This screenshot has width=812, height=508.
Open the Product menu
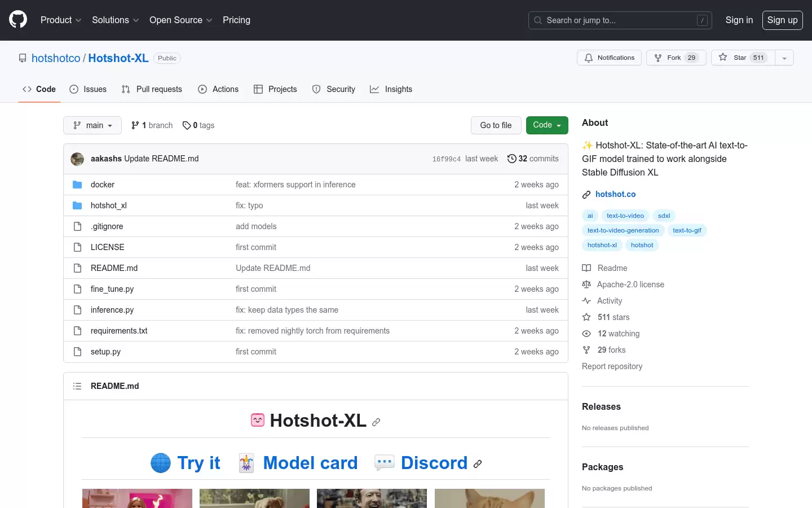coord(61,20)
